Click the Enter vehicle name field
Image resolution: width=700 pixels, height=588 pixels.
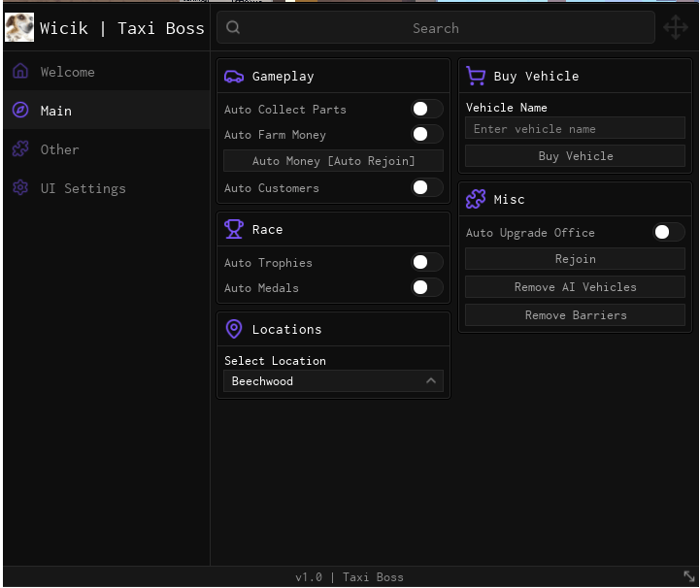click(575, 128)
